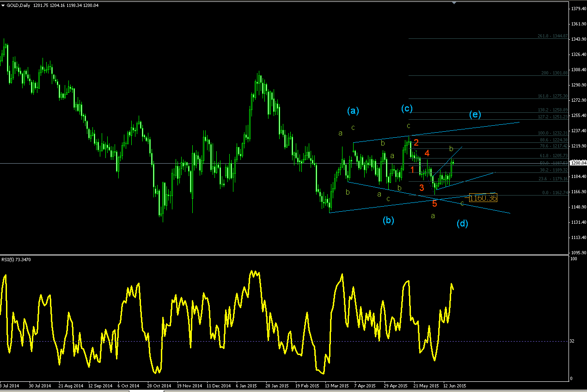Click the 28 Jan 2015 date label

277,385
